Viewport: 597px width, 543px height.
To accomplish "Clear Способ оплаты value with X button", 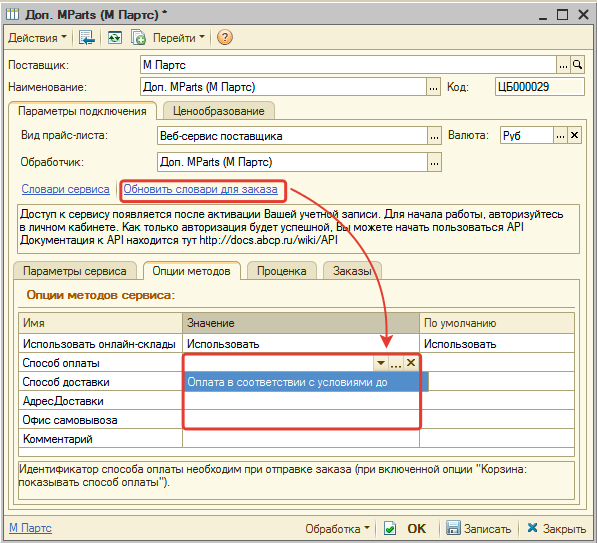I will coord(411,363).
